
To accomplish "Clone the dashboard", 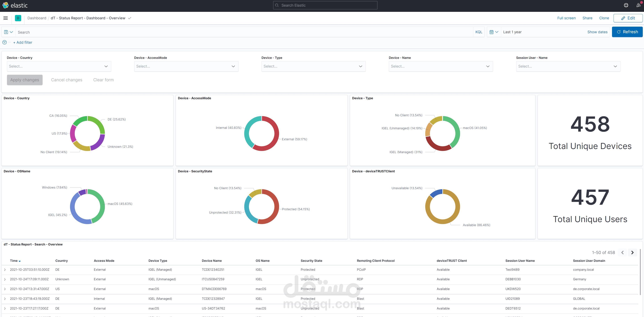I will point(604,18).
